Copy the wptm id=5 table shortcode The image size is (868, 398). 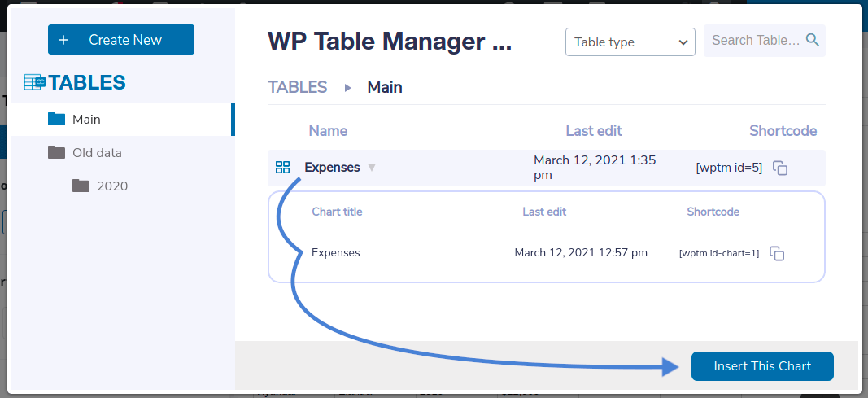[x=780, y=168]
